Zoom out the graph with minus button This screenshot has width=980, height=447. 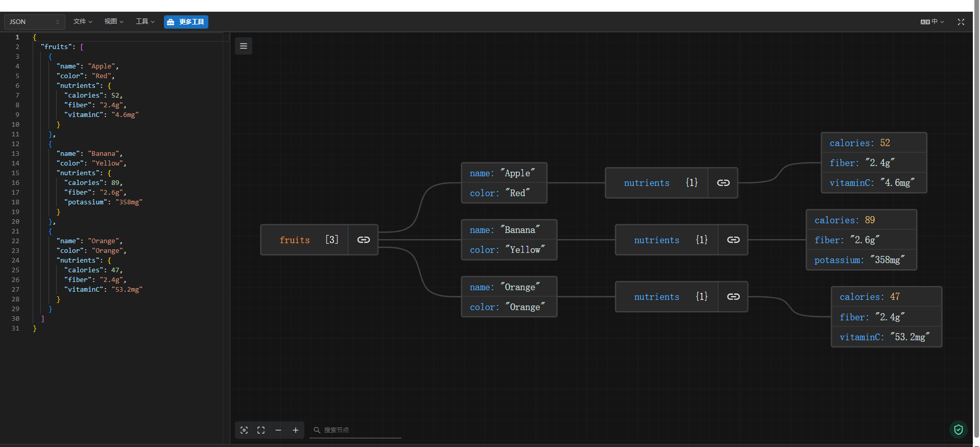(278, 430)
